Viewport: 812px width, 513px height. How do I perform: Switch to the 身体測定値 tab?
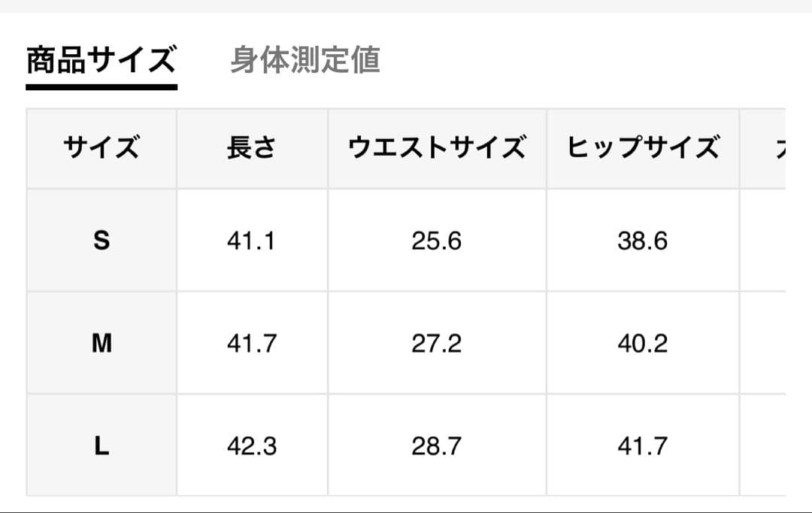pyautogui.click(x=304, y=60)
